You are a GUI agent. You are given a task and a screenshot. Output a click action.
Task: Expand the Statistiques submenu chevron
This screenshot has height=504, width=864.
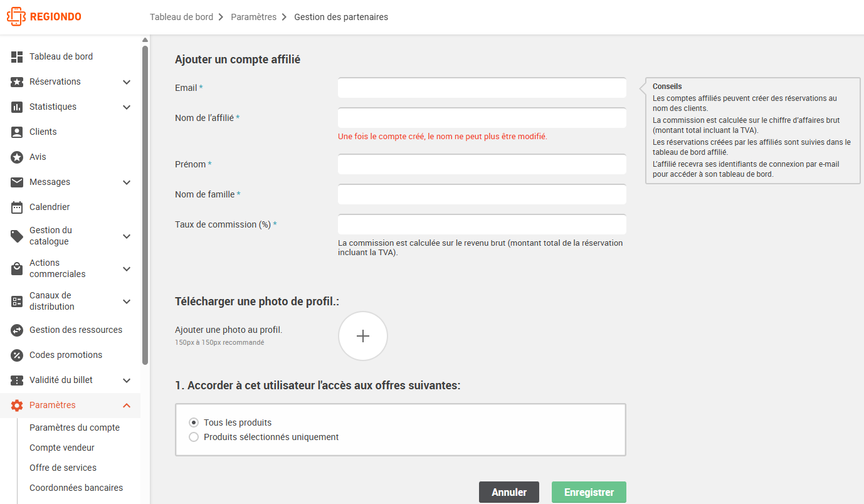[x=127, y=107]
